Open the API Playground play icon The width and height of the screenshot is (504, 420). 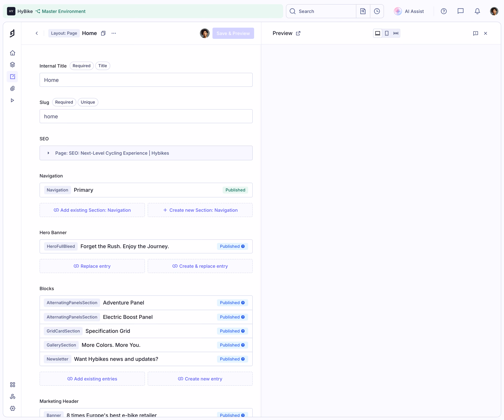tap(12, 100)
